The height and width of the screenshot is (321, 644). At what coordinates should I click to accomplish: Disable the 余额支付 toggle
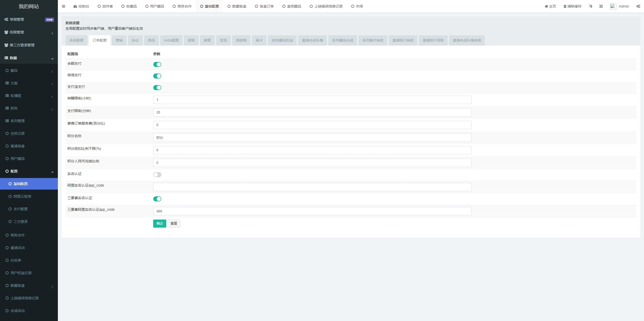click(x=157, y=64)
